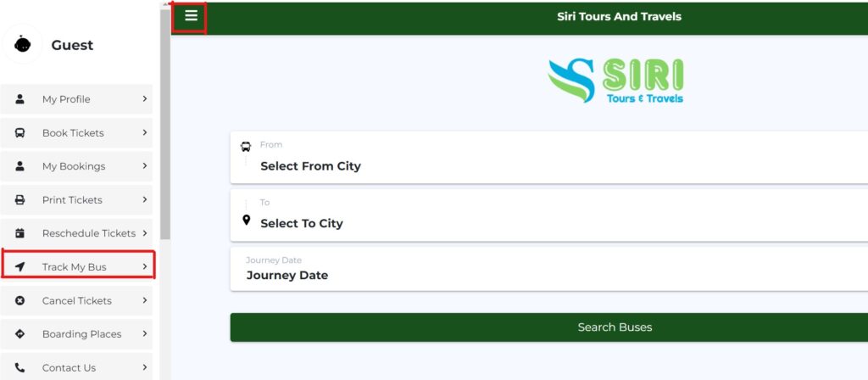Image resolution: width=868 pixels, height=380 pixels.
Task: Click the phone icon for Contact Us
Action: pyautogui.click(x=20, y=367)
